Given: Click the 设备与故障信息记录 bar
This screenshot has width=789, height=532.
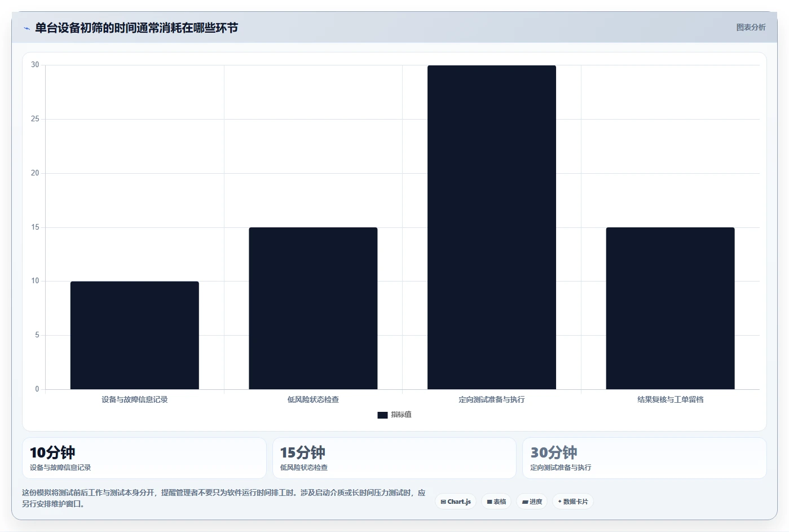Looking at the screenshot, I should coord(135,335).
